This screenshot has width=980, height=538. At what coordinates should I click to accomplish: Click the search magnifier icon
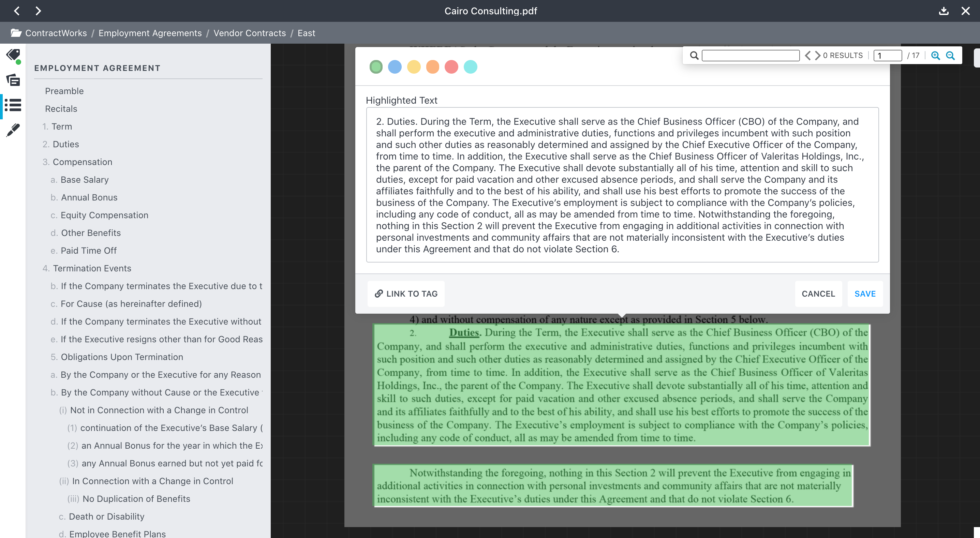694,56
